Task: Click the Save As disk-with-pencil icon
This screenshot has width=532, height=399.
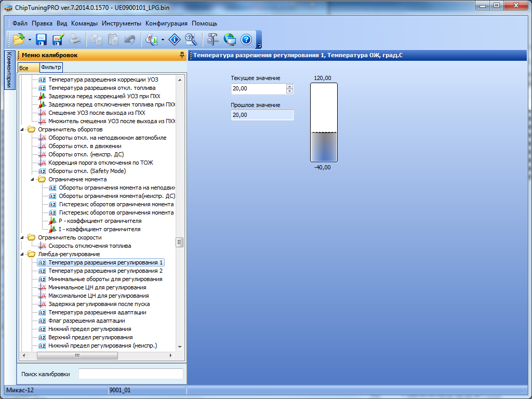Action: coord(58,39)
